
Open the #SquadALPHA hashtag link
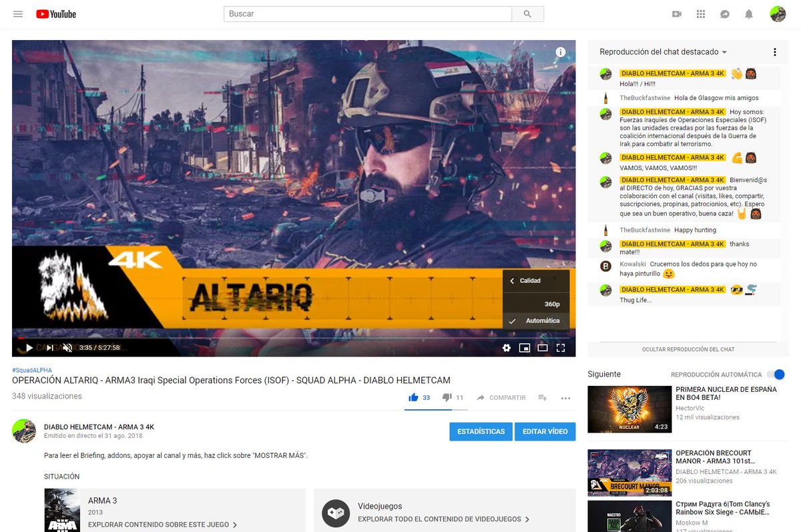(32, 370)
